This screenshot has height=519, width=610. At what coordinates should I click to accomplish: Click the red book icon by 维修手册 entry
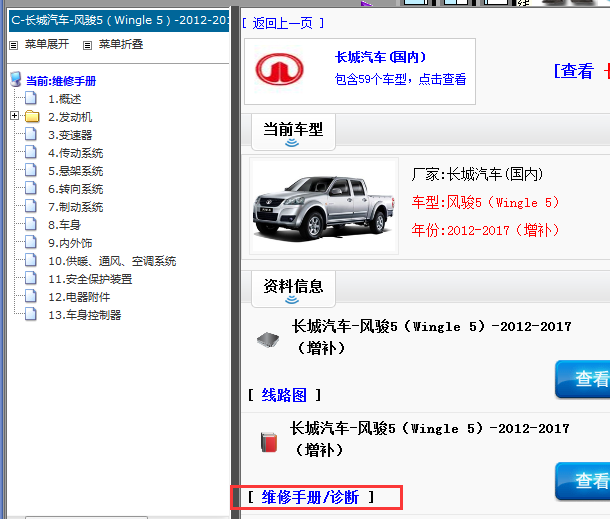click(269, 442)
